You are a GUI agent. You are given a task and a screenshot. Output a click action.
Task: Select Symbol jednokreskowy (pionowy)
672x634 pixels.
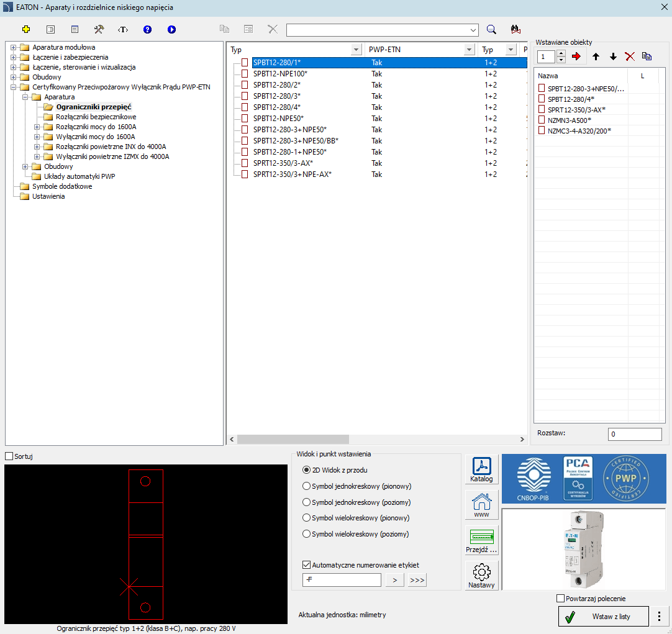pyautogui.click(x=306, y=486)
